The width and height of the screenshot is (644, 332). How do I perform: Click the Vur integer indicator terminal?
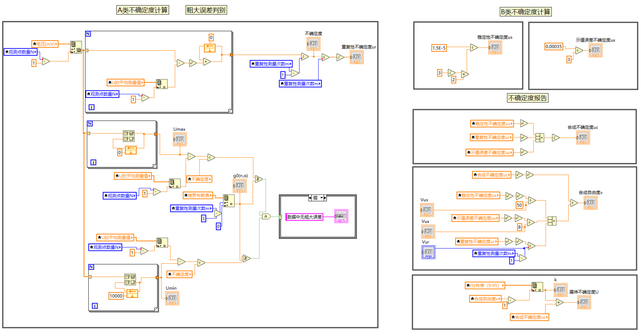tap(428, 252)
